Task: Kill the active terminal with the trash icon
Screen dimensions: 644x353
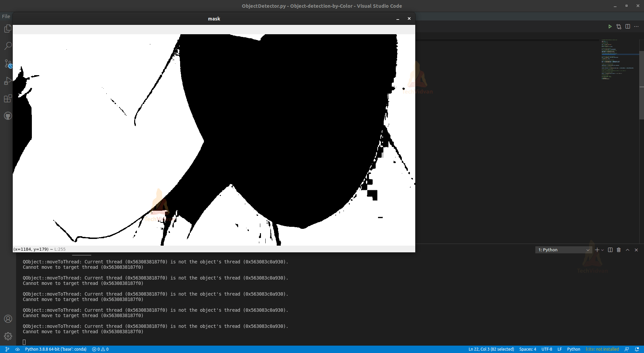Action: (x=619, y=250)
